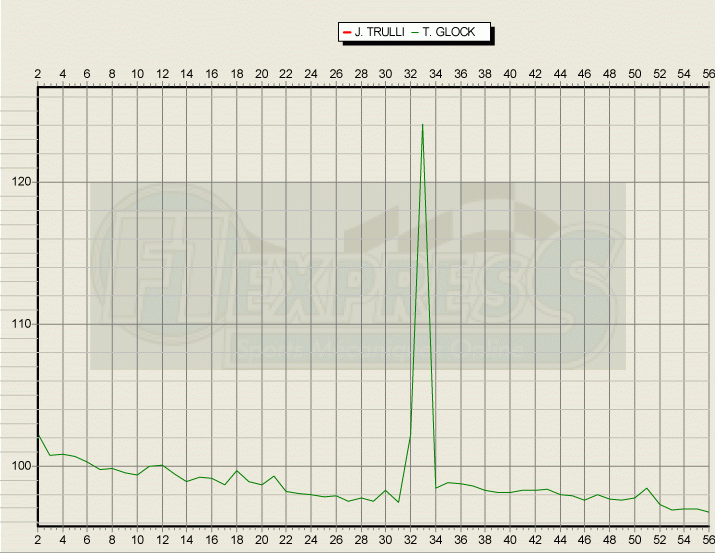The width and height of the screenshot is (715, 553).
Task: Click the green T. GLOCK legend swatch
Action: (414, 33)
